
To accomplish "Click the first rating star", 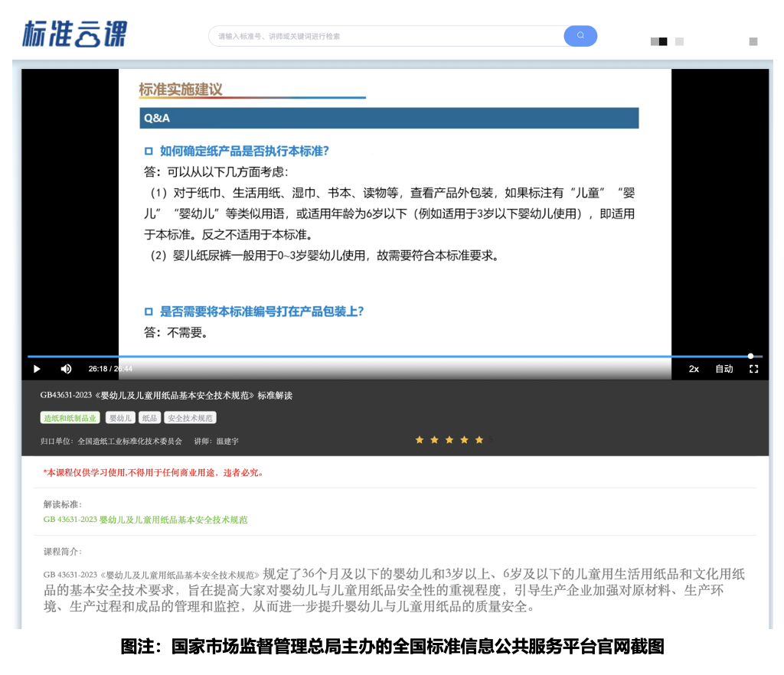I will pos(420,440).
